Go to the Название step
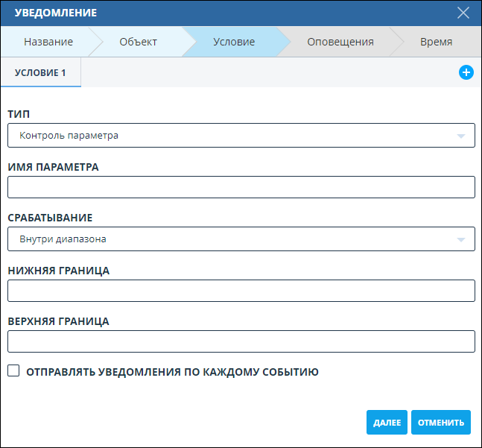482x448 pixels. coord(48,42)
